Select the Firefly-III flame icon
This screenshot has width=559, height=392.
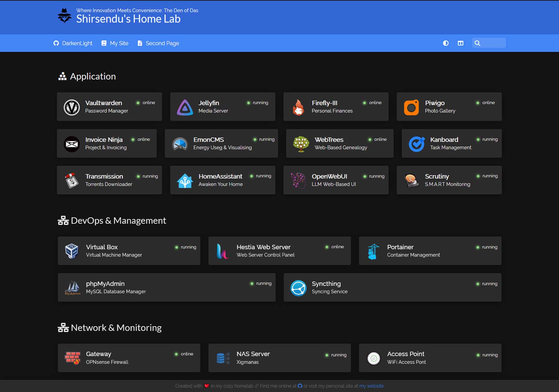(x=298, y=107)
